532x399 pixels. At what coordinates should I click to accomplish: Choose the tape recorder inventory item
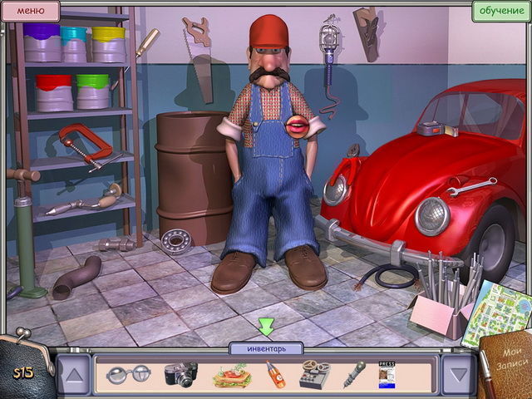[x=315, y=375]
